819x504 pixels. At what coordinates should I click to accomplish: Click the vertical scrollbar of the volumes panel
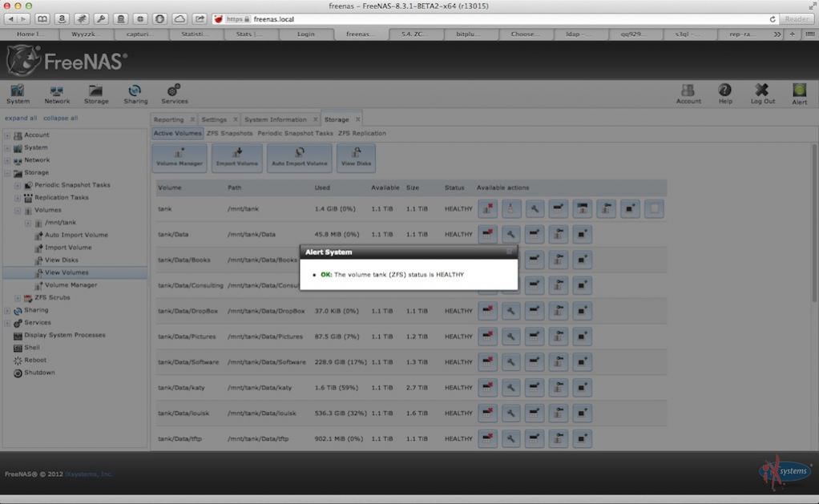point(813,224)
